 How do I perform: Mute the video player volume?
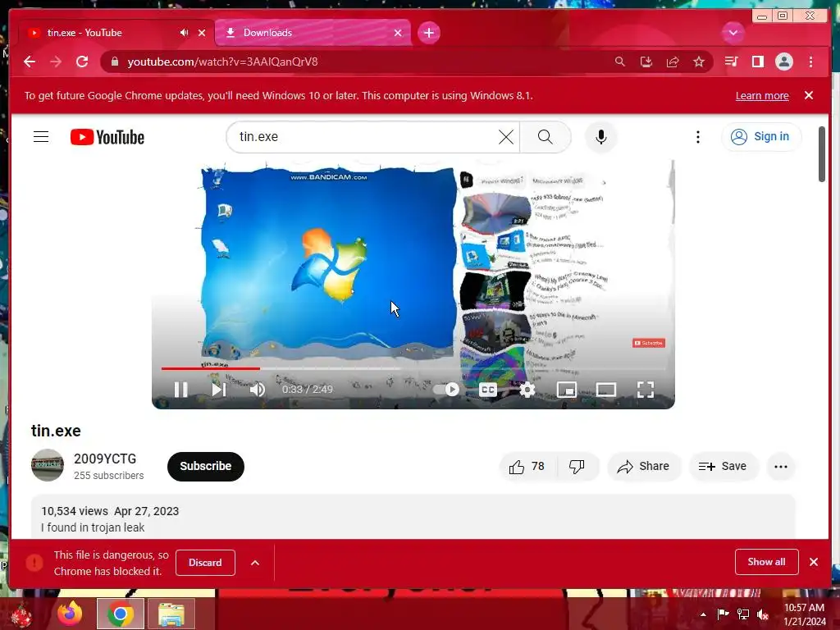[257, 390]
